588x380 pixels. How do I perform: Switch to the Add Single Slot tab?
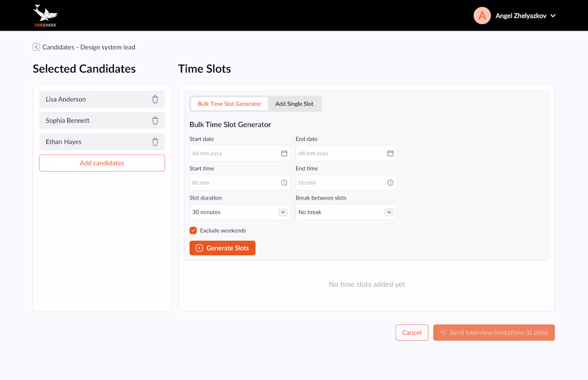294,104
